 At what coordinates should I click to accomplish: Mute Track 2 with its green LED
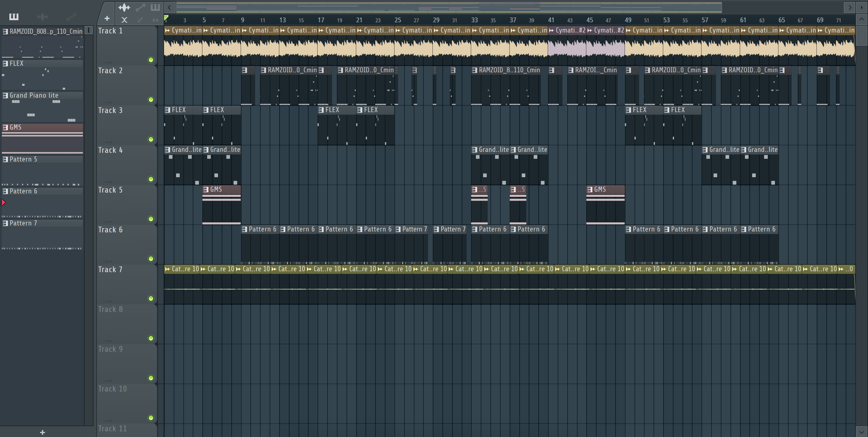pyautogui.click(x=151, y=100)
